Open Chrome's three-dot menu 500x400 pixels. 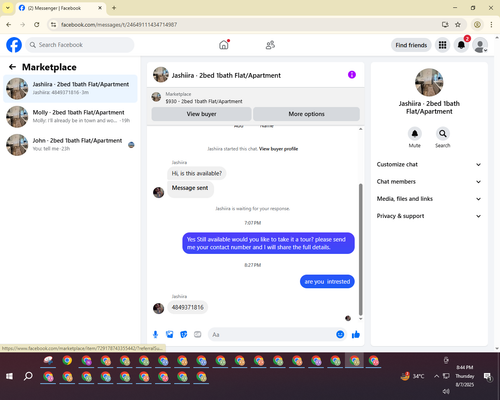(491, 25)
